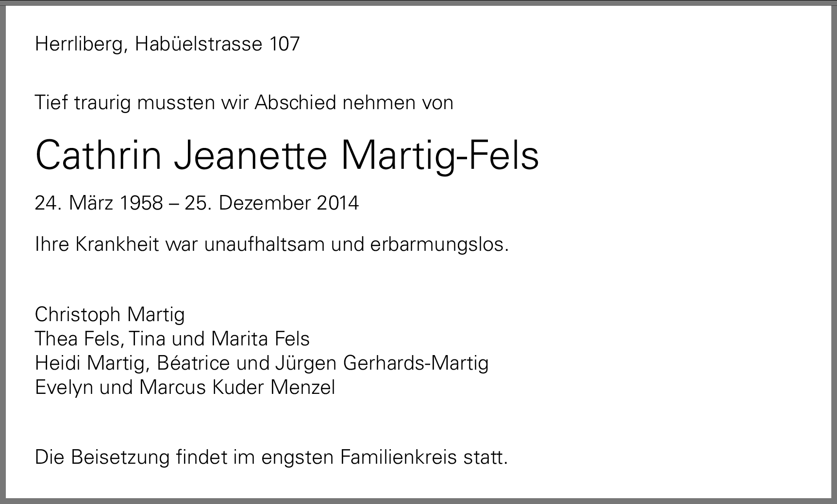
Task: Click the word Abschied
Action: pyautogui.click(x=296, y=103)
